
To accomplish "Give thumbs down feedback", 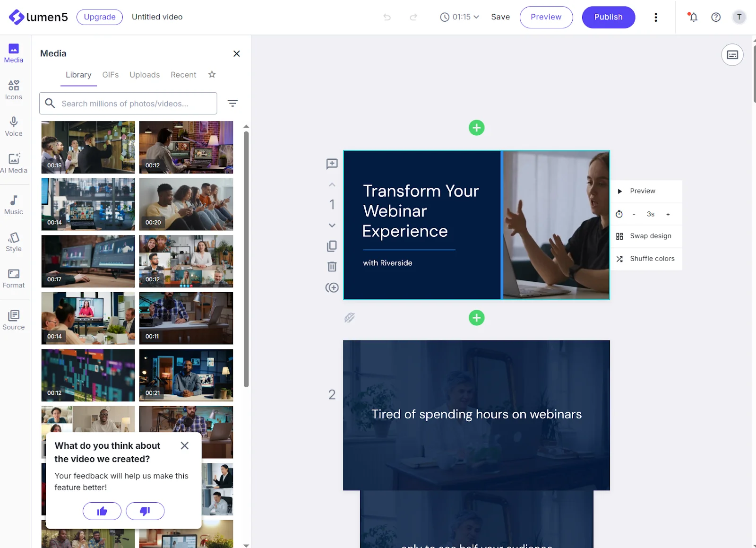I will point(145,511).
